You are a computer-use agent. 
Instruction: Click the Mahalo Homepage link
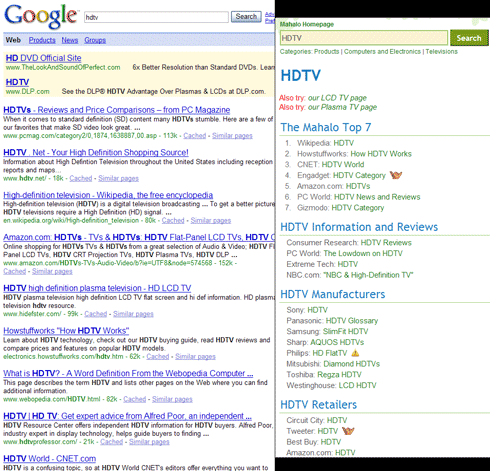tap(307, 24)
